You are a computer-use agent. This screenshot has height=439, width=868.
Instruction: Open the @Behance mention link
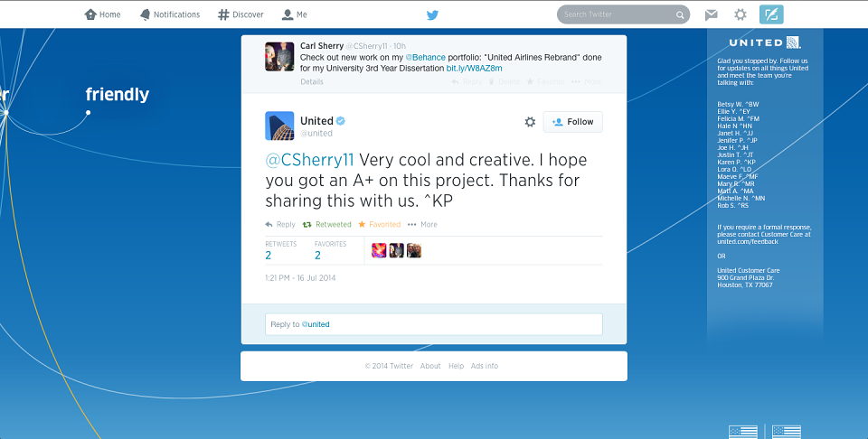(x=425, y=58)
